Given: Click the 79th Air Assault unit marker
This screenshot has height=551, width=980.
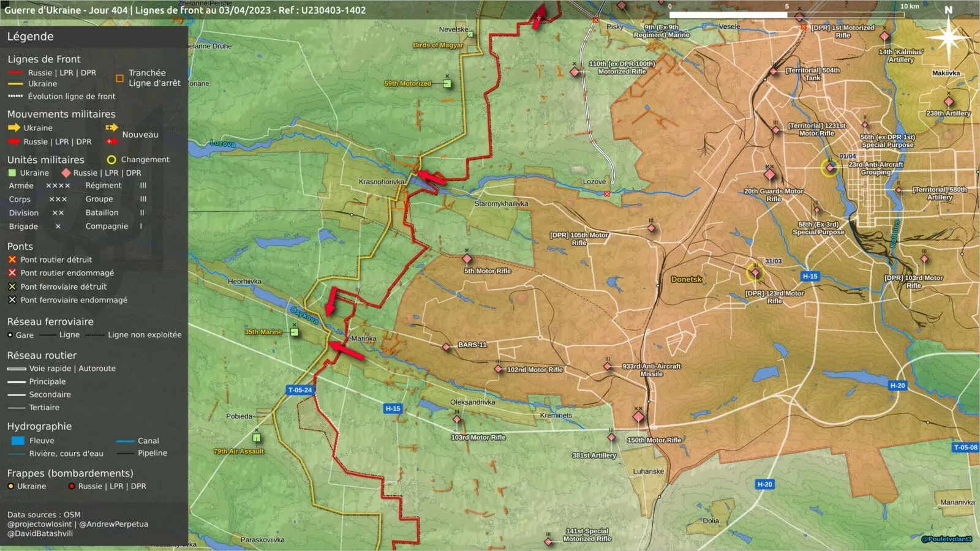Looking at the screenshot, I should point(257,438).
